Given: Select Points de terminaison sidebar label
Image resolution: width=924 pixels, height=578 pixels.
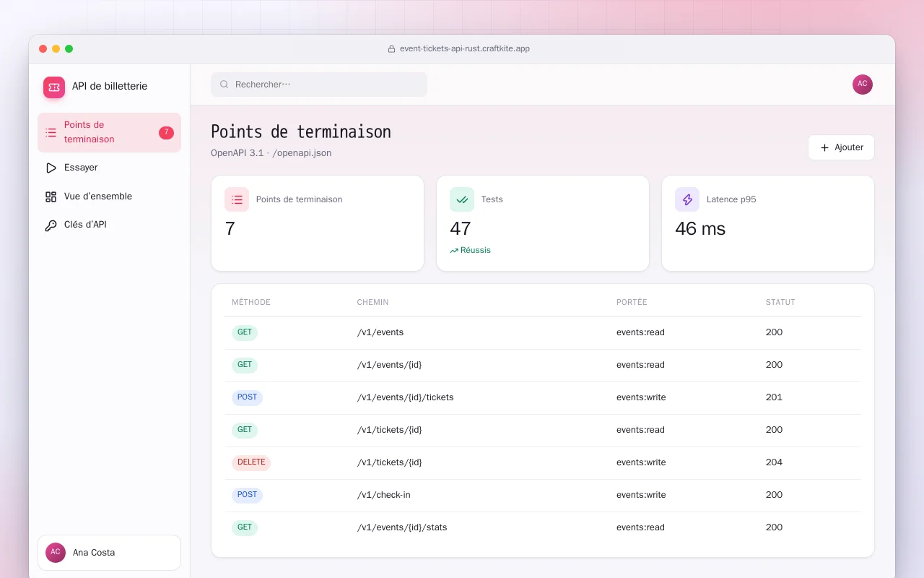Looking at the screenshot, I should pyautogui.click(x=90, y=132).
